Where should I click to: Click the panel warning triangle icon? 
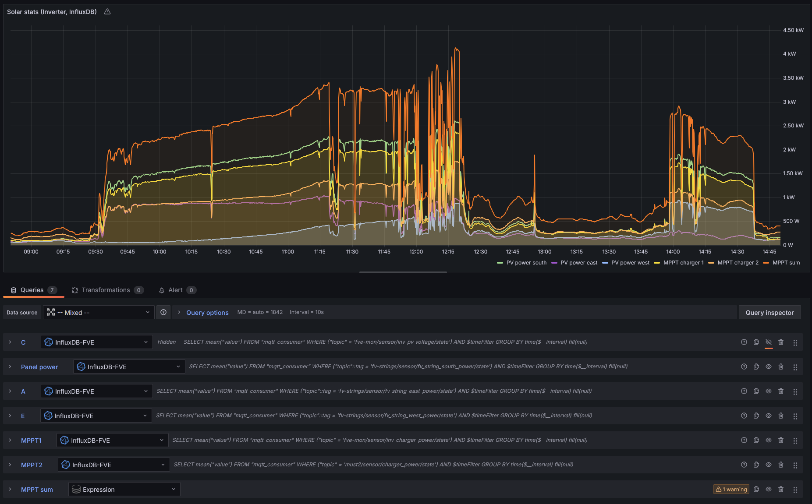click(107, 12)
